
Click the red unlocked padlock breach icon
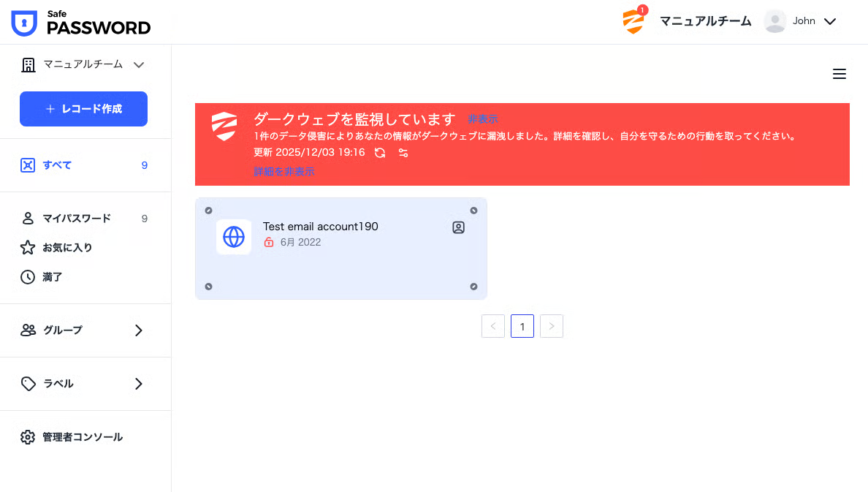(268, 242)
